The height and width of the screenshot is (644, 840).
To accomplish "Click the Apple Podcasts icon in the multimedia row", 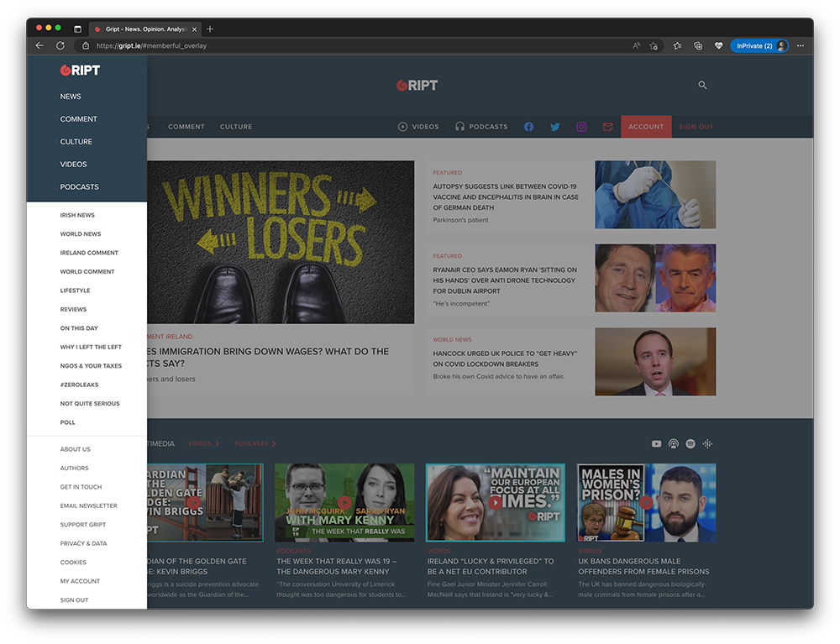I will tap(674, 443).
